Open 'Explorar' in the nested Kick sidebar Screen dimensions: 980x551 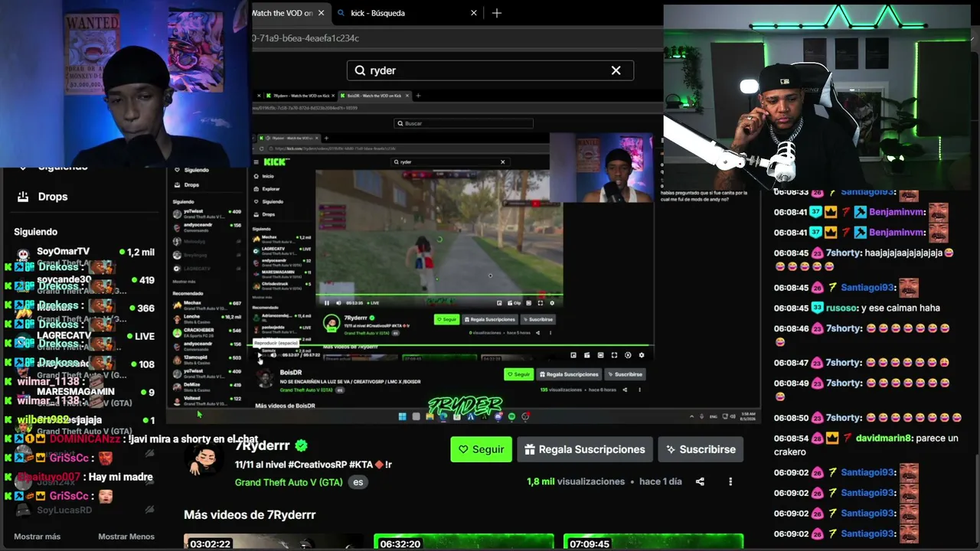(x=271, y=189)
